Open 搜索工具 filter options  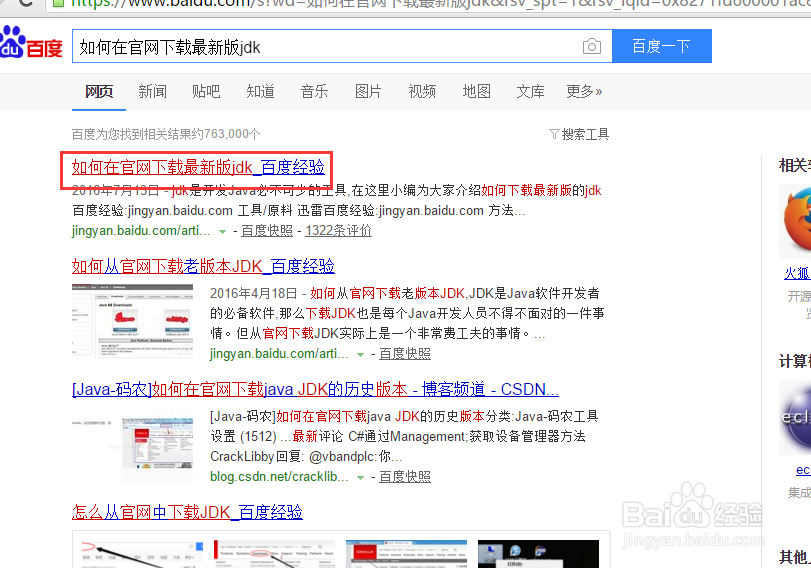[x=579, y=134]
